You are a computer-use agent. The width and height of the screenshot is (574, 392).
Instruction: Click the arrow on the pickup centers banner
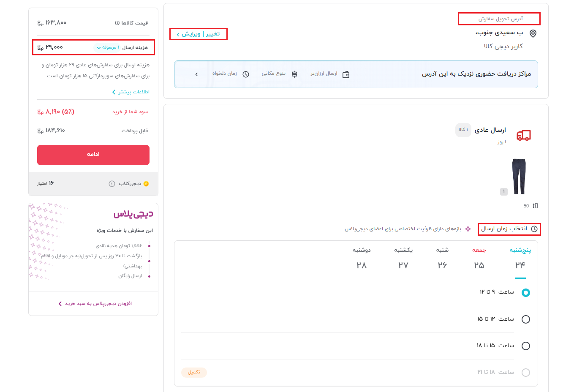pos(196,74)
